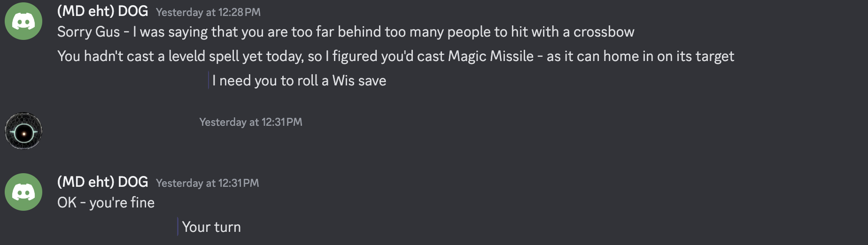Click the words 'Magic Missile'
This screenshot has height=245, width=868.
(x=491, y=56)
